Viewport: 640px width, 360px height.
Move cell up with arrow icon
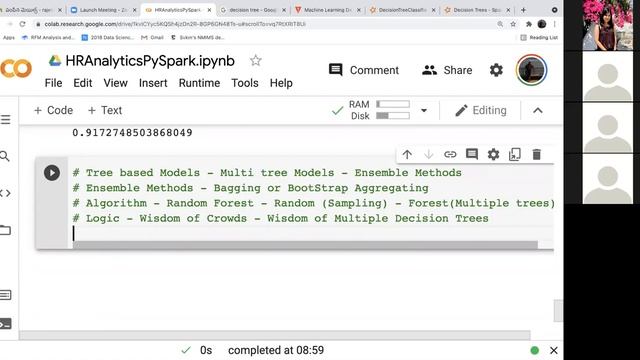coord(407,155)
